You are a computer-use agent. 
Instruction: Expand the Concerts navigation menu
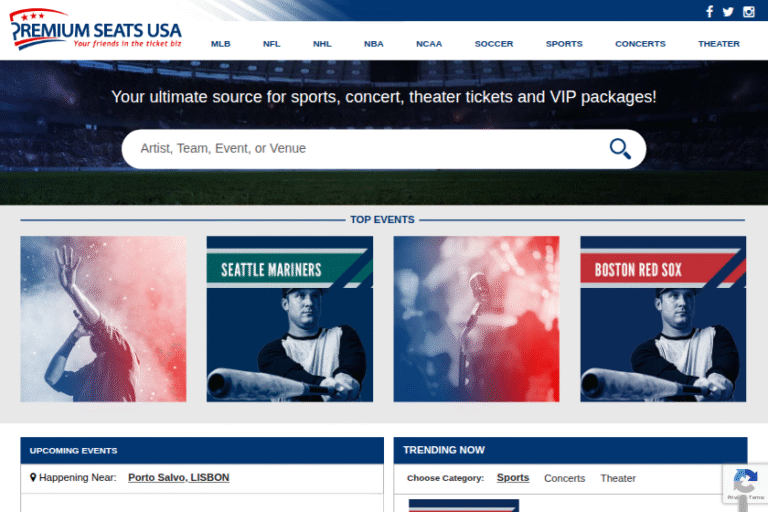click(x=640, y=44)
